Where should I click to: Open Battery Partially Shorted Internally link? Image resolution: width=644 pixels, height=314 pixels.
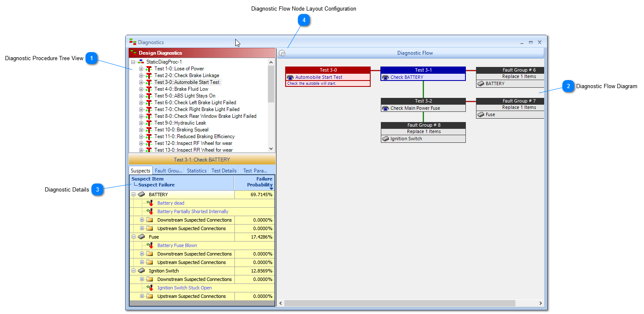pos(193,211)
